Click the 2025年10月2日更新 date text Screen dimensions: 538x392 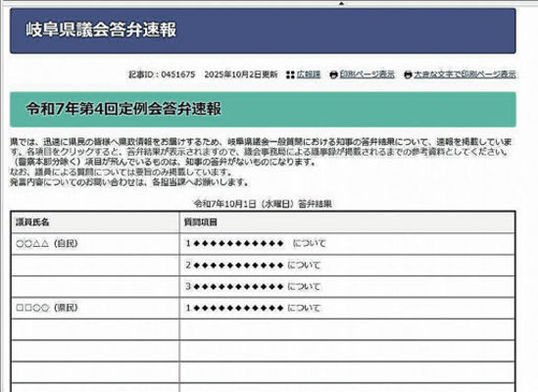tap(241, 74)
